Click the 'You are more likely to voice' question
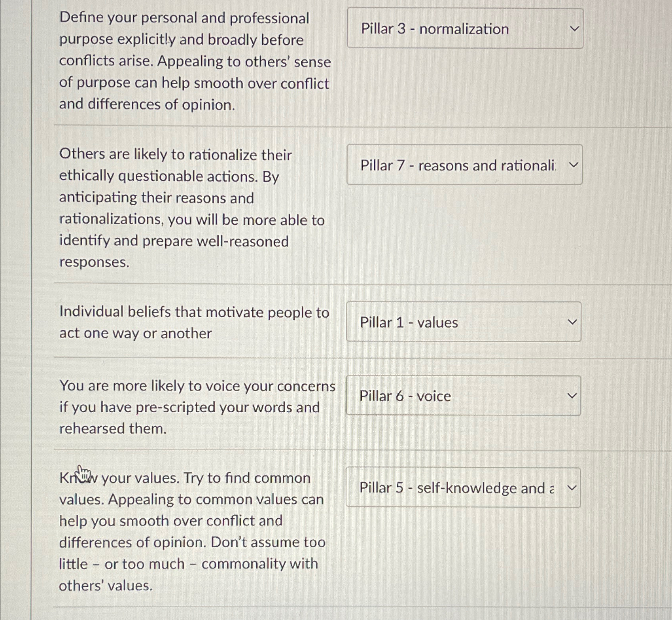The height and width of the screenshot is (620, 672). (x=198, y=407)
